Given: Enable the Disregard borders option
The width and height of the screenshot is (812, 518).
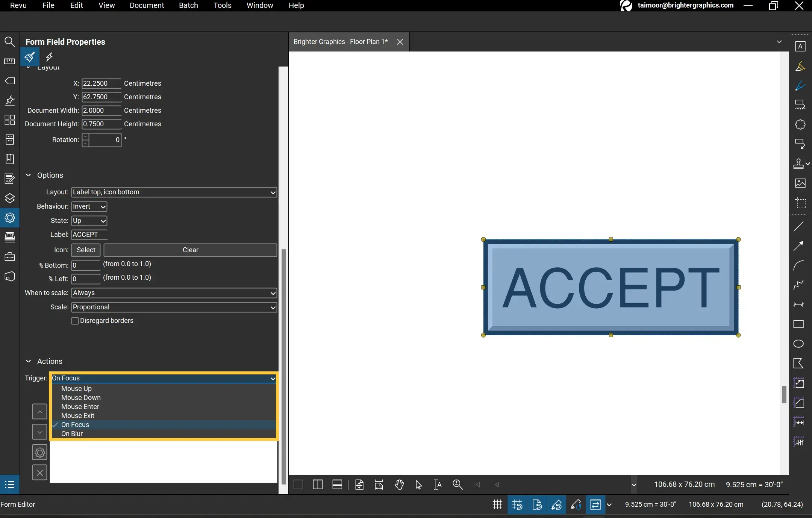Looking at the screenshot, I should click(74, 320).
